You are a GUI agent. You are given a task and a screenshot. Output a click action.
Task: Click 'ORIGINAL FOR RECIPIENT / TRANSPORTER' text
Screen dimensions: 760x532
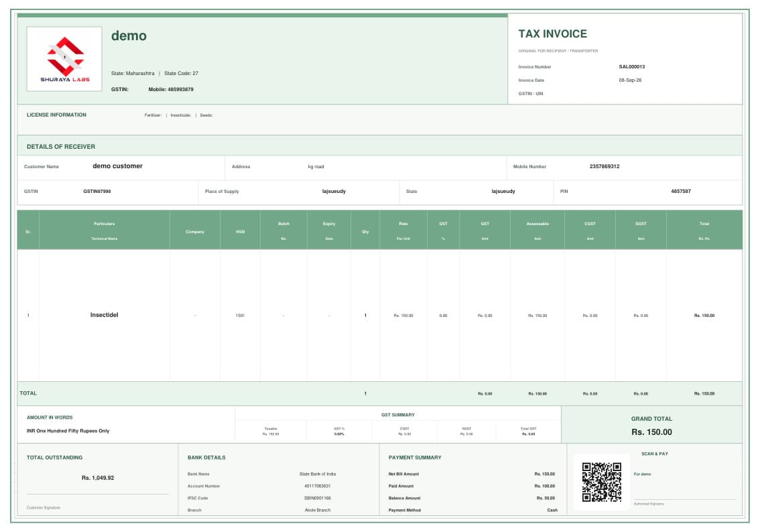558,51
